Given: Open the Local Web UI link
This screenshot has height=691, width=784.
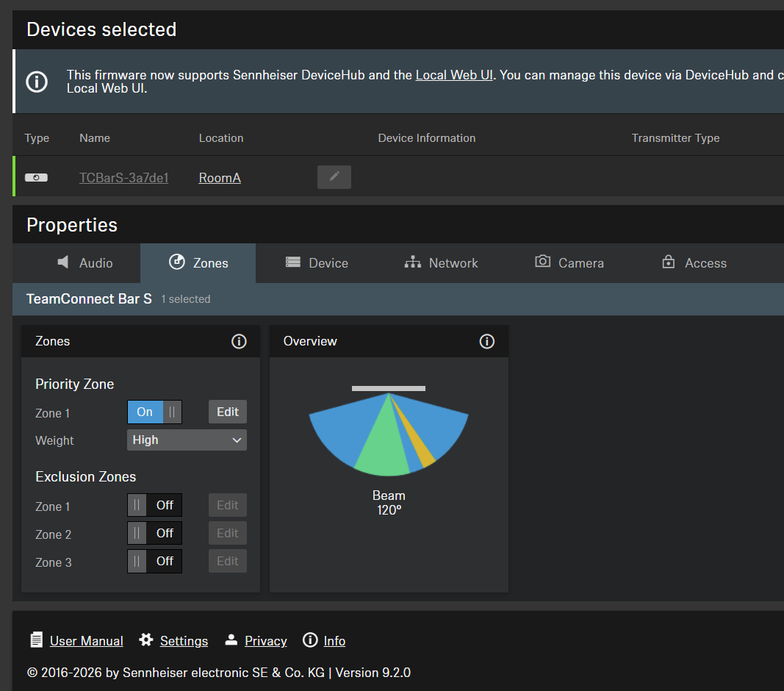Looking at the screenshot, I should pyautogui.click(x=454, y=75).
